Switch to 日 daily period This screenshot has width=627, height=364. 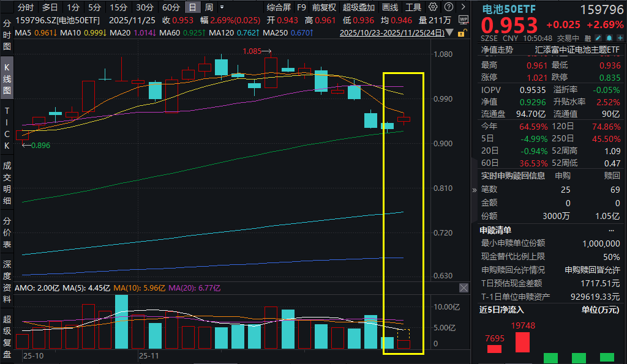tap(192, 7)
